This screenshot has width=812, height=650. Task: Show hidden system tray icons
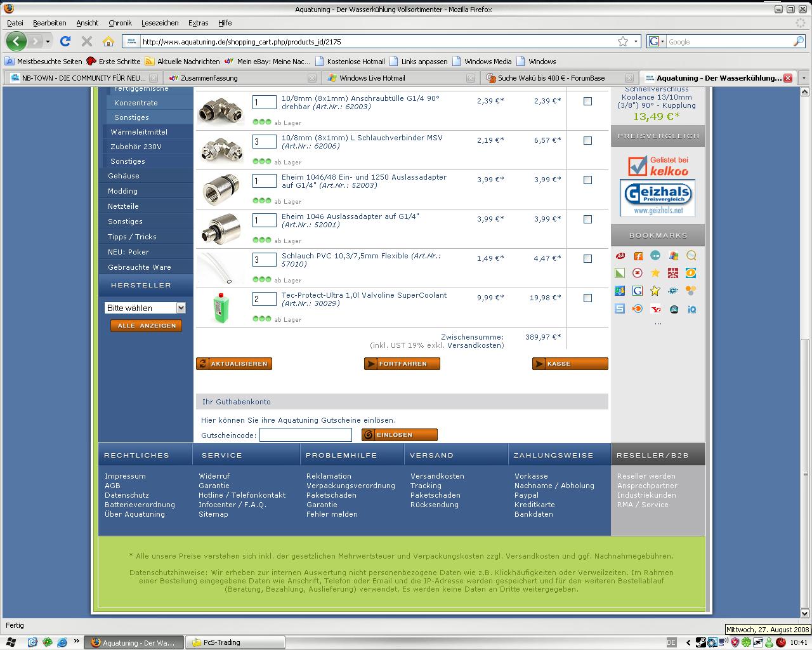(x=688, y=642)
